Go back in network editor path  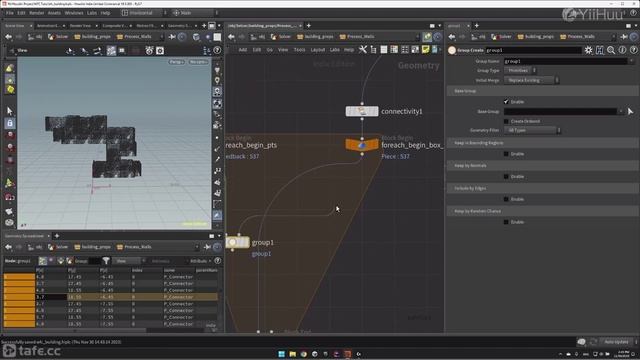231,37
